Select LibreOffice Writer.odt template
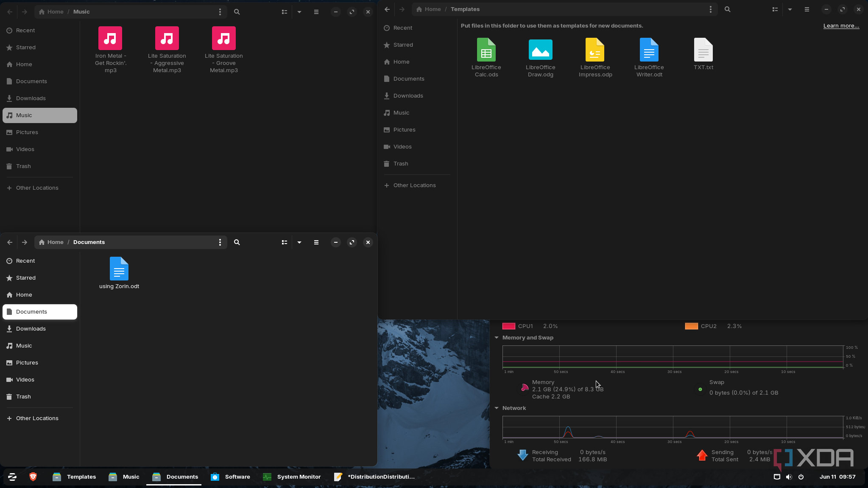Screen dimensions: 868x488 pos(649,58)
